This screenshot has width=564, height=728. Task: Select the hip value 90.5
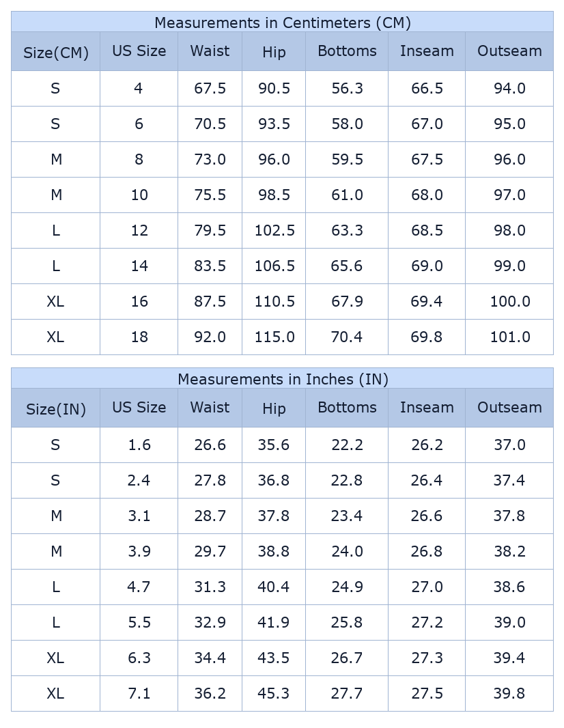tap(274, 89)
